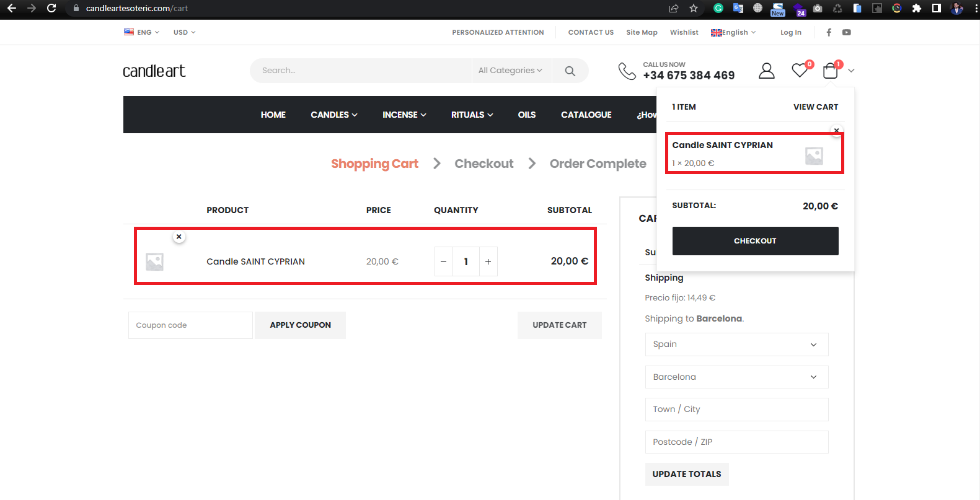Click the product thumbnail in the mini cart
The height and width of the screenshot is (500, 980).
coord(814,156)
